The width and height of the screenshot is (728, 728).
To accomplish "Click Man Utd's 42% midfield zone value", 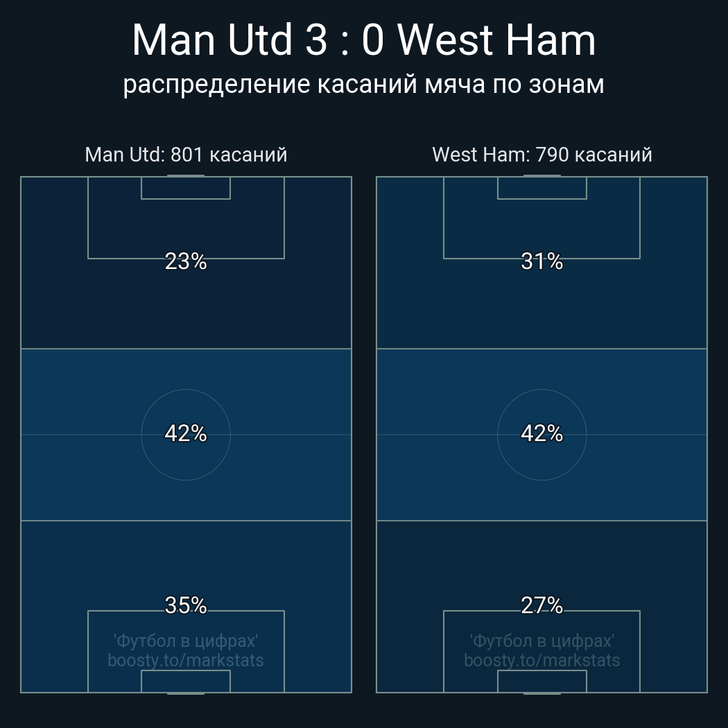I will (x=186, y=433).
